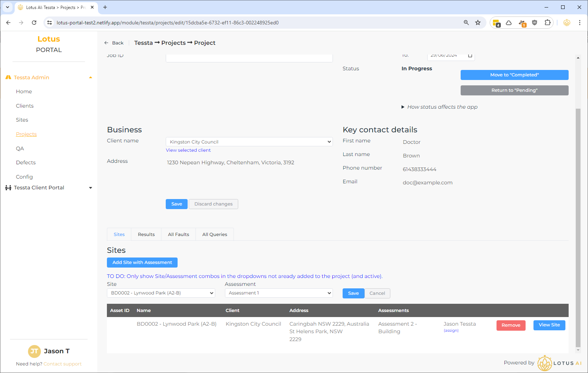
Task: Click the Lotus extension icon in toolbar
Action: coord(567,23)
